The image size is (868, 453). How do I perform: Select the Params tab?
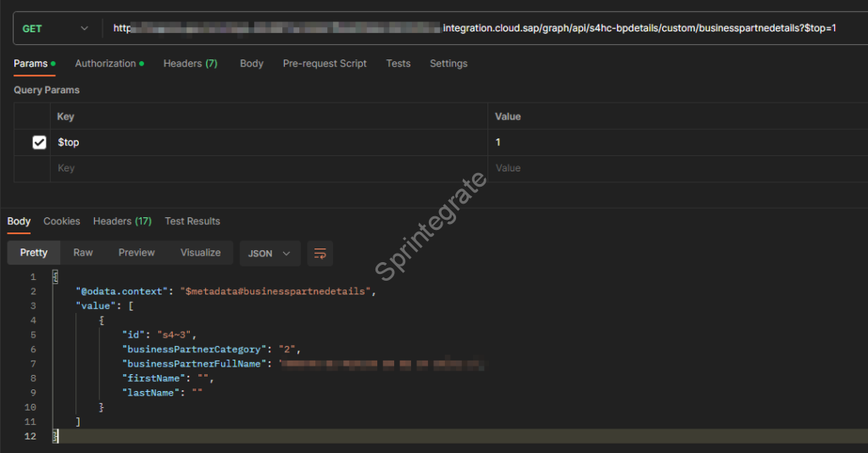coord(34,64)
